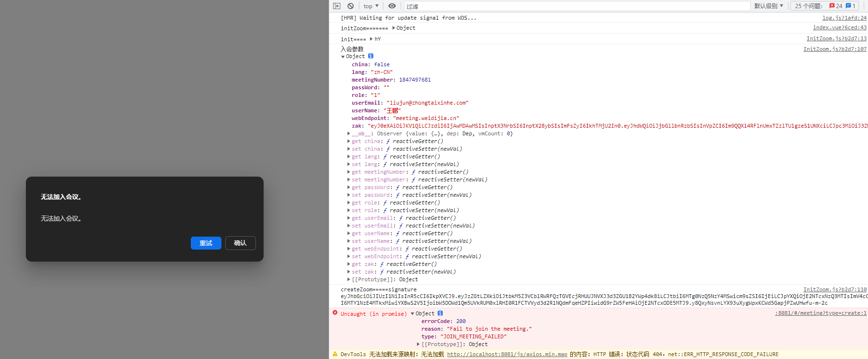
Task: Expand the set passWord reactiveSetter entry
Action: tap(348, 195)
